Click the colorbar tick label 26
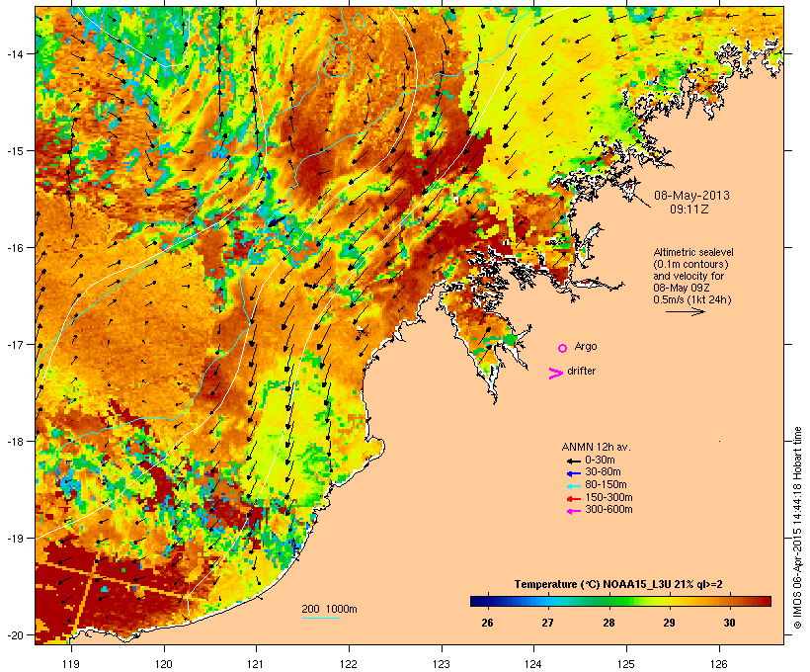This screenshot has width=810, height=672. coord(487,623)
